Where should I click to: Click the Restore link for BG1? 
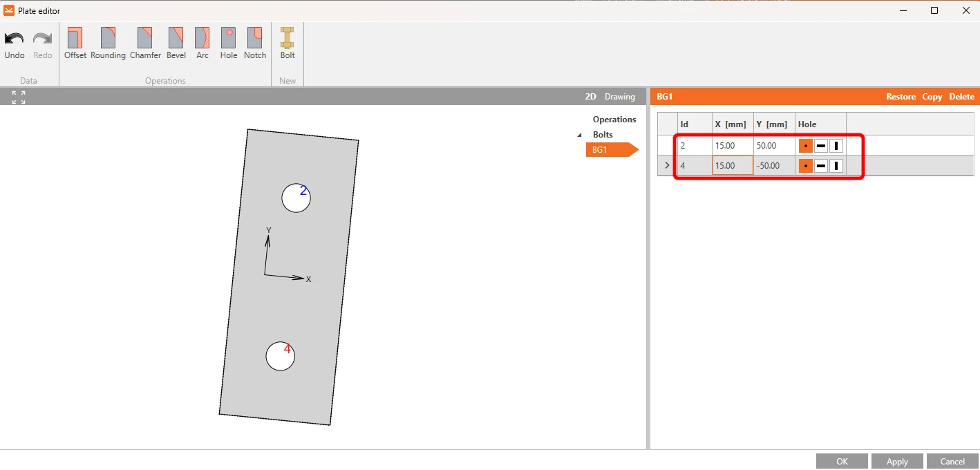pyautogui.click(x=901, y=97)
